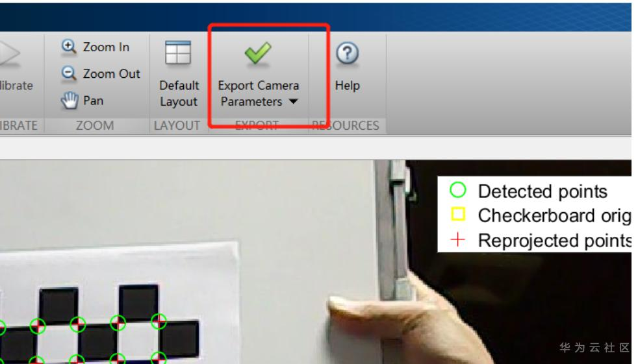Click the Export Camera Parameters label
Image resolution: width=638 pixels, height=364 pixels.
click(259, 93)
